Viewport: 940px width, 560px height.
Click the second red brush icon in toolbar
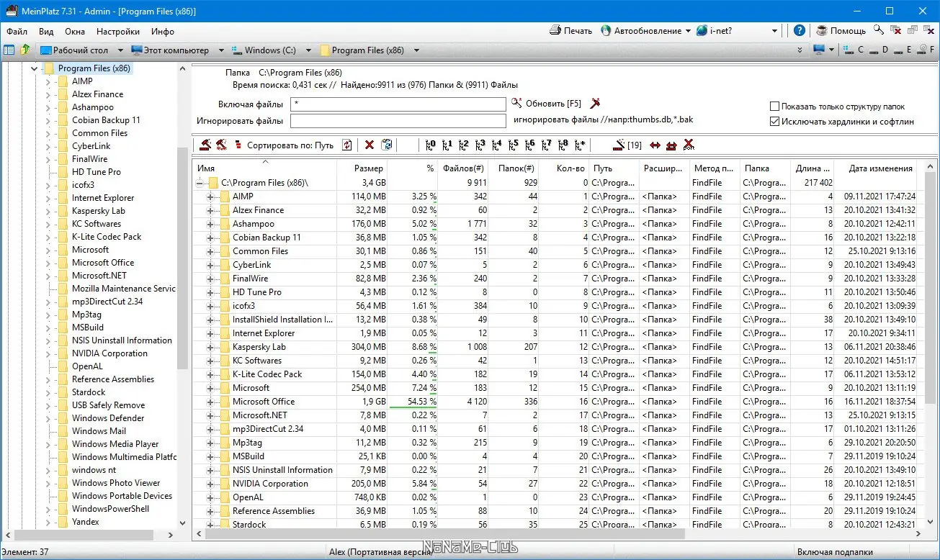coord(221,145)
